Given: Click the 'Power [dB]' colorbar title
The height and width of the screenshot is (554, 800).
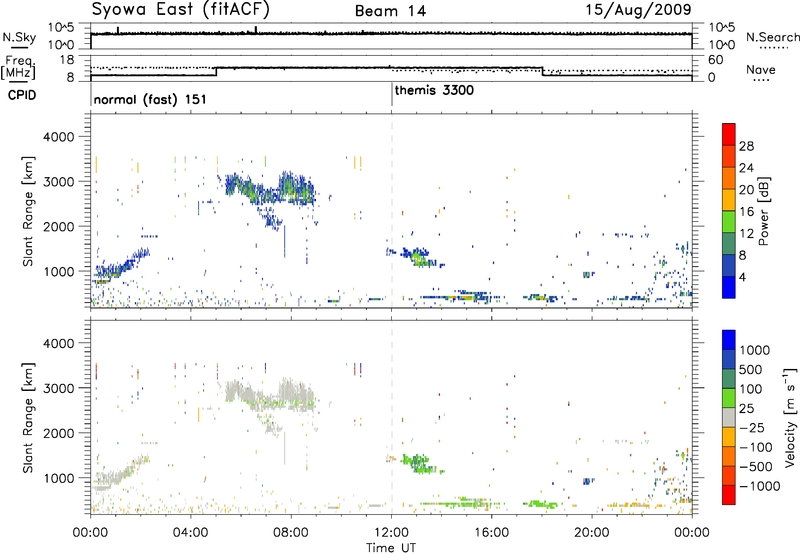Looking at the screenshot, I should coord(764,211).
